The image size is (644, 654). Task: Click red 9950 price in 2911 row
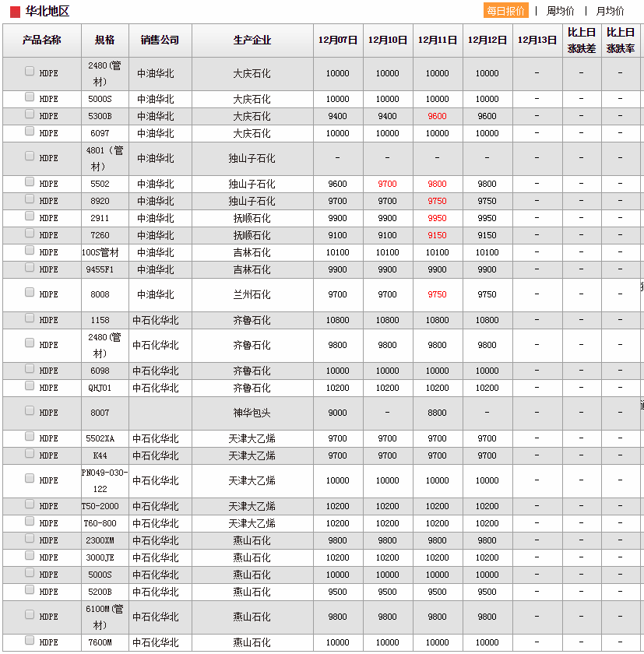tap(437, 218)
